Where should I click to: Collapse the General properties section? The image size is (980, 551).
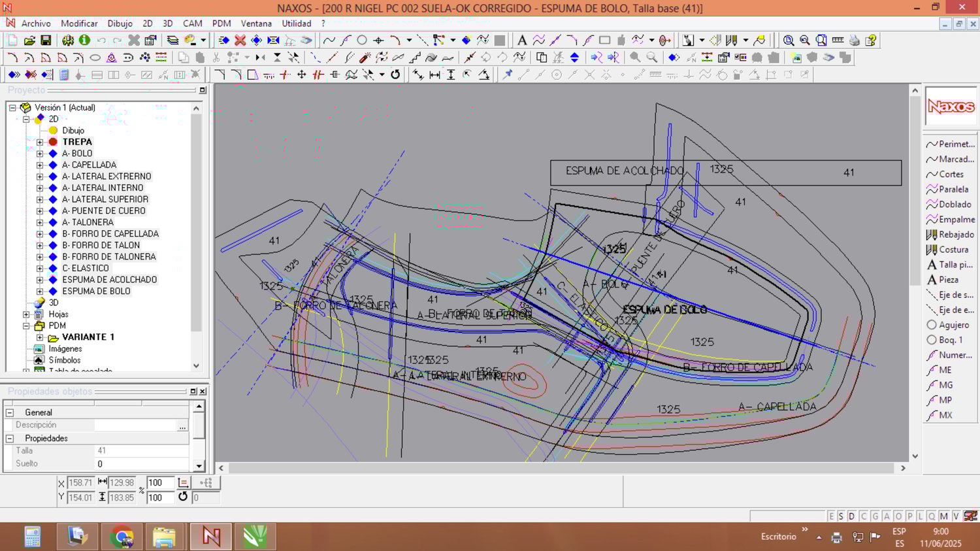click(10, 412)
